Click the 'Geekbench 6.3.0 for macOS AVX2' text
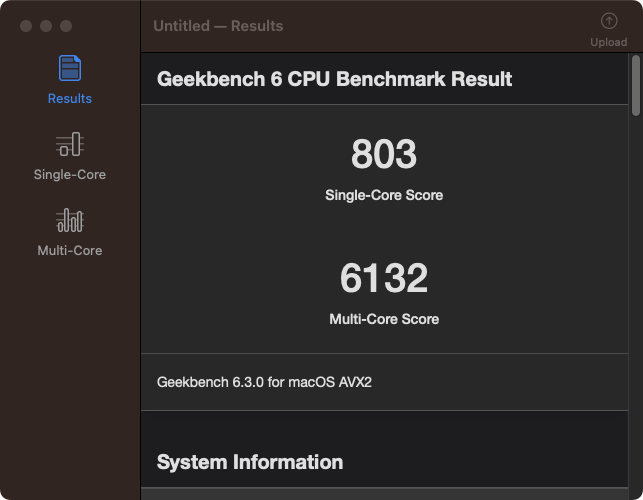This screenshot has width=643, height=500. (x=264, y=382)
